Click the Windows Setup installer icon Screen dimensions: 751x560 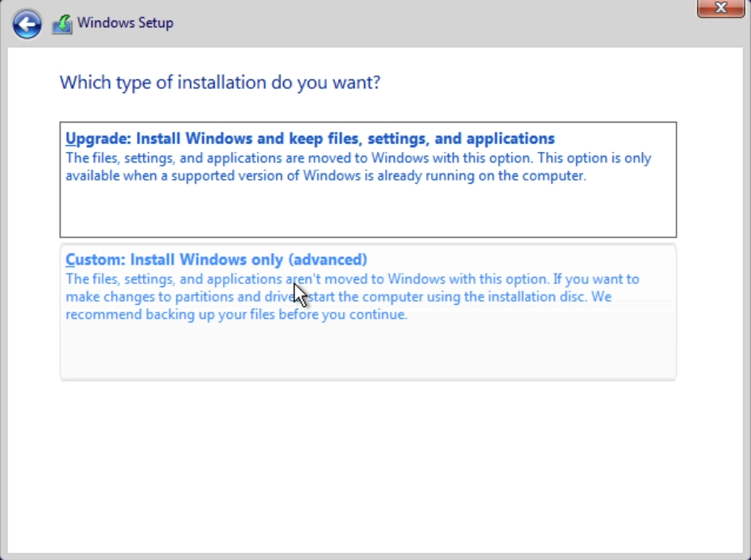click(x=62, y=24)
